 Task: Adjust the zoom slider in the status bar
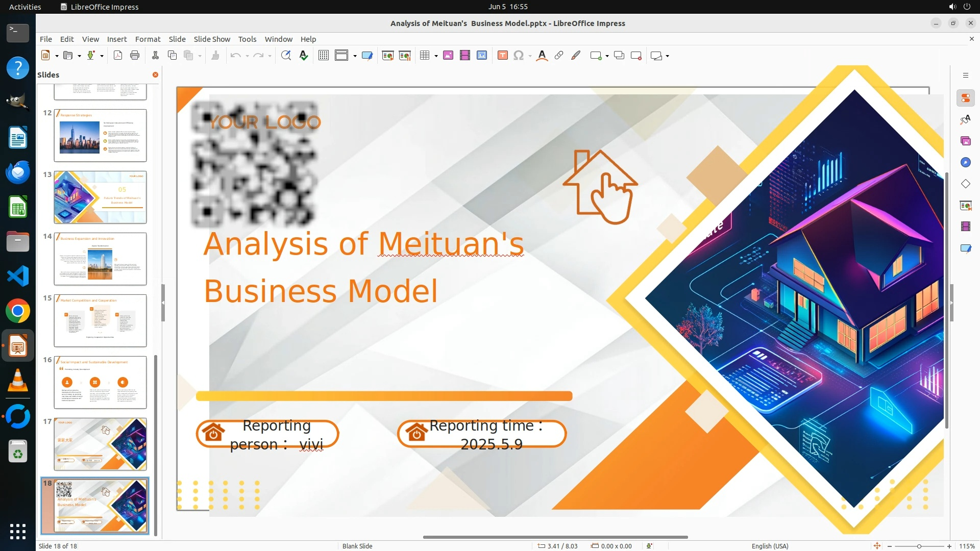pyautogui.click(x=919, y=546)
